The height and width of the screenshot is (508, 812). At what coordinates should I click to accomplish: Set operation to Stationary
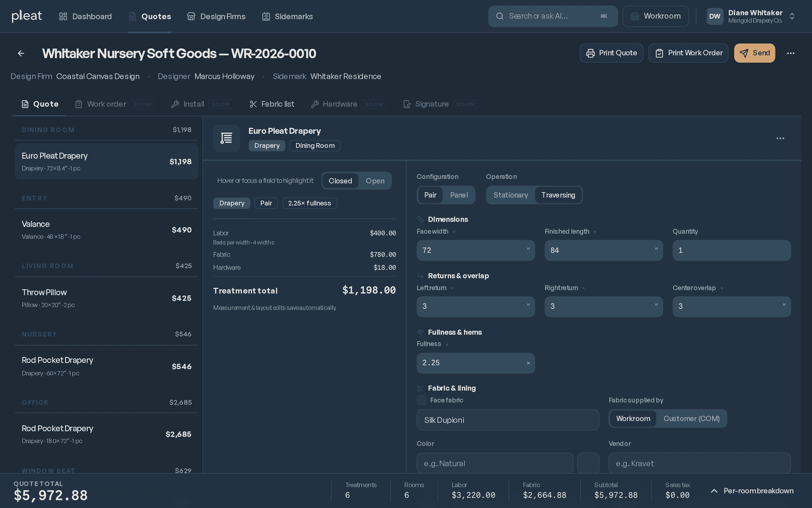pos(511,195)
